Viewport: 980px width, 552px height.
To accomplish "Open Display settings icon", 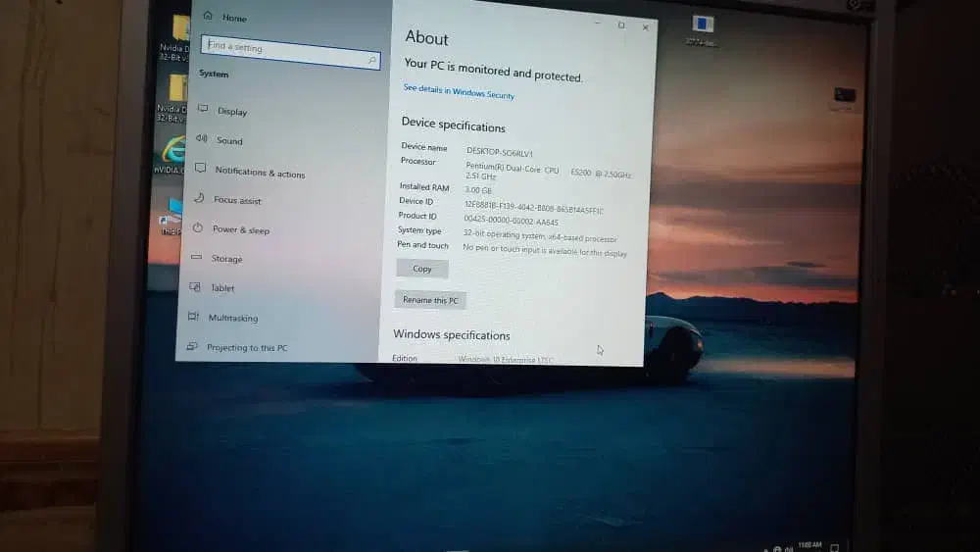I will pyautogui.click(x=203, y=109).
